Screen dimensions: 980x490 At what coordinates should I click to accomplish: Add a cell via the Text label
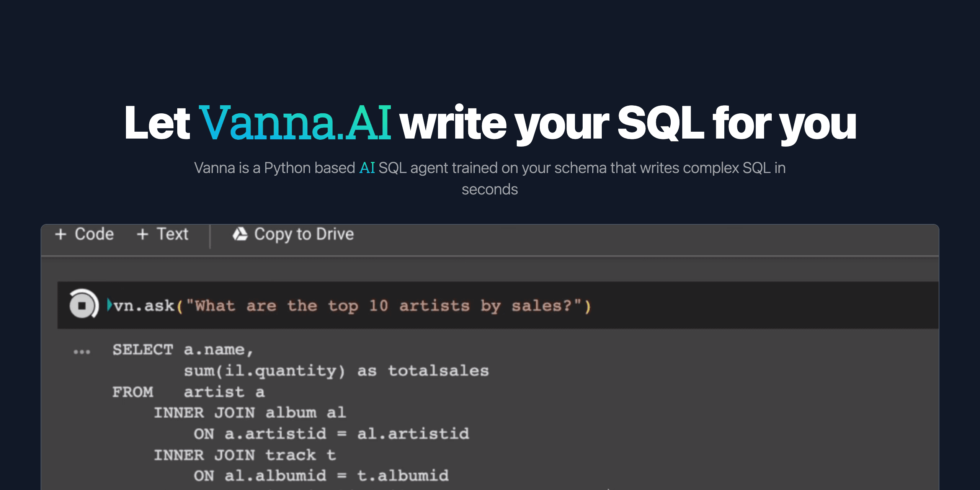coord(173,234)
